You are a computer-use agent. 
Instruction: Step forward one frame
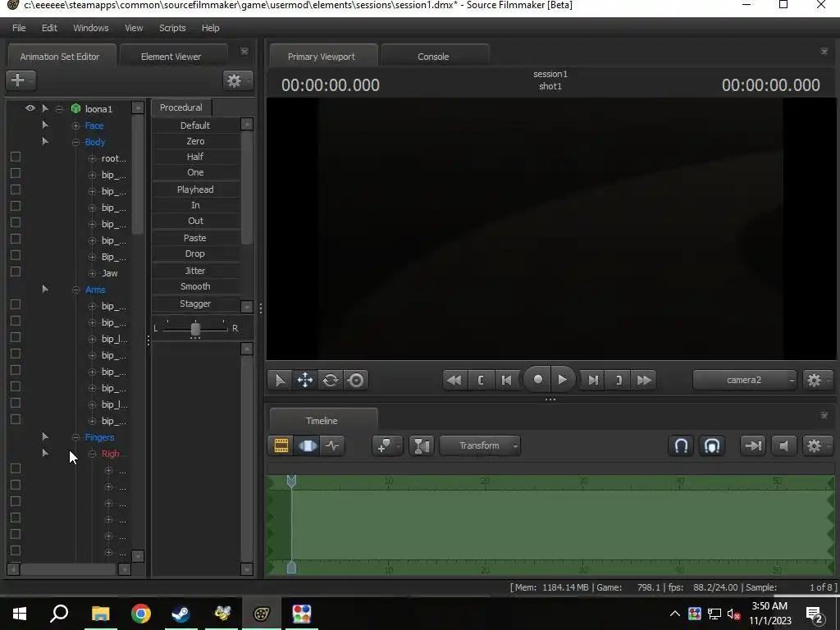(593, 381)
